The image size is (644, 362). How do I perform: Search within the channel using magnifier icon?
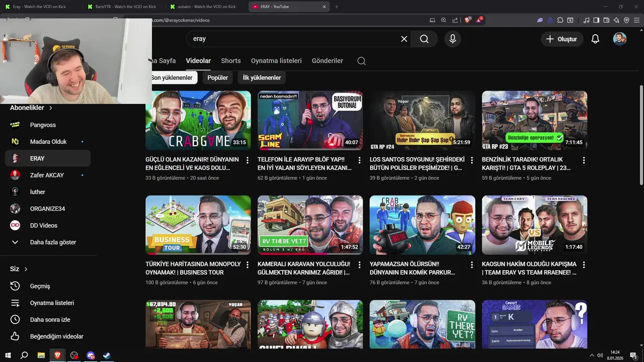click(361, 61)
